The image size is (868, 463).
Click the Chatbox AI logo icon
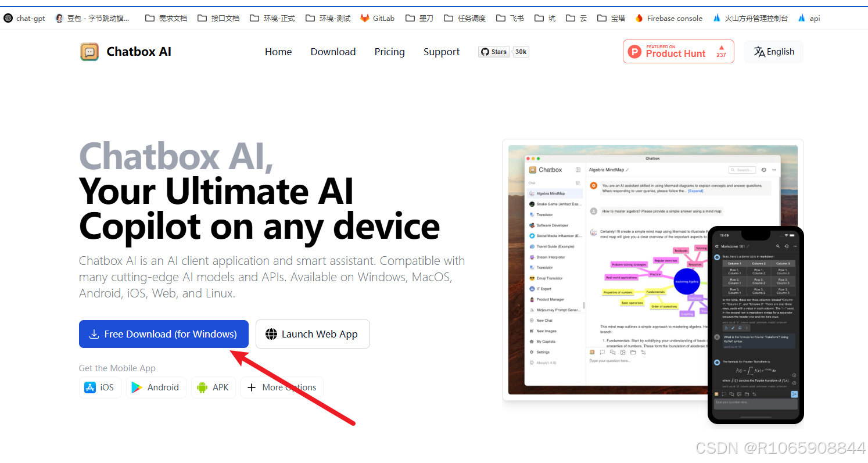(89, 52)
